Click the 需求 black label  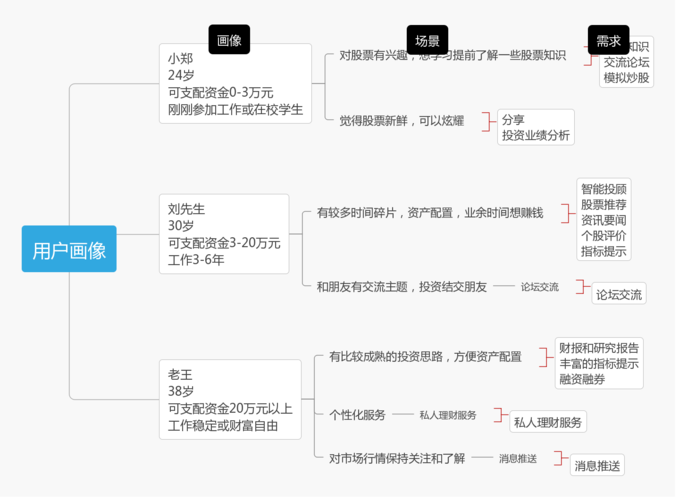[x=608, y=40]
